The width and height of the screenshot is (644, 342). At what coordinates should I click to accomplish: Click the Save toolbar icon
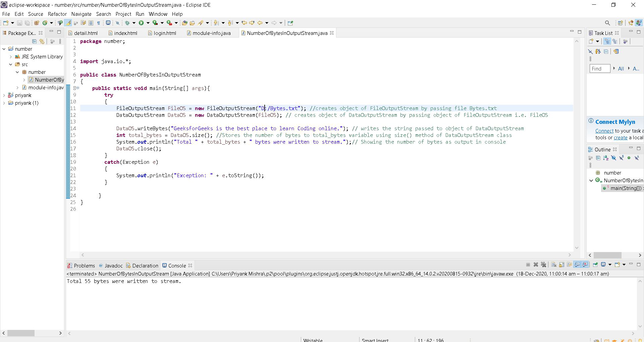[19, 23]
